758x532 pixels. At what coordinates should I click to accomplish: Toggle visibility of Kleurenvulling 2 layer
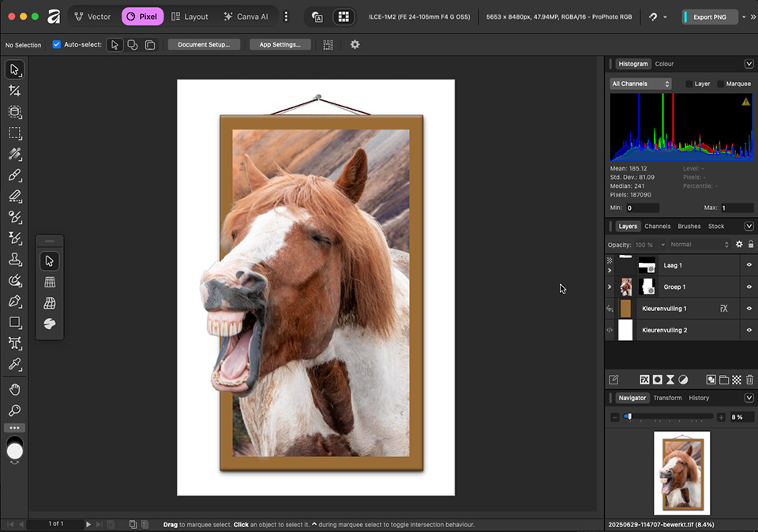click(749, 330)
